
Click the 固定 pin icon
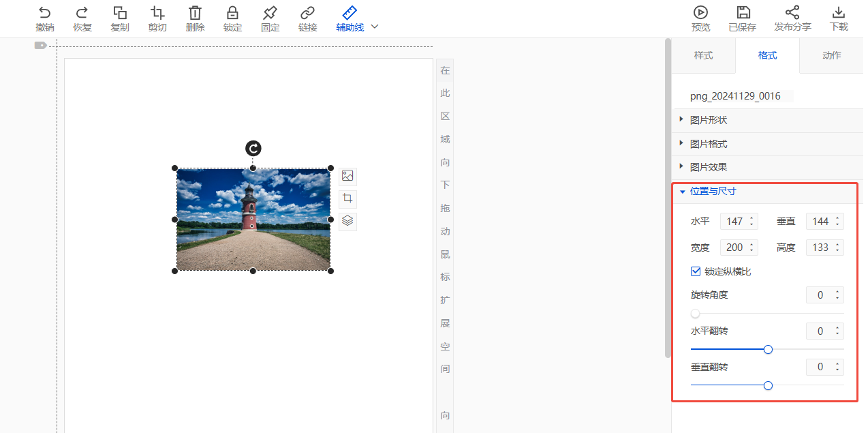(x=270, y=12)
